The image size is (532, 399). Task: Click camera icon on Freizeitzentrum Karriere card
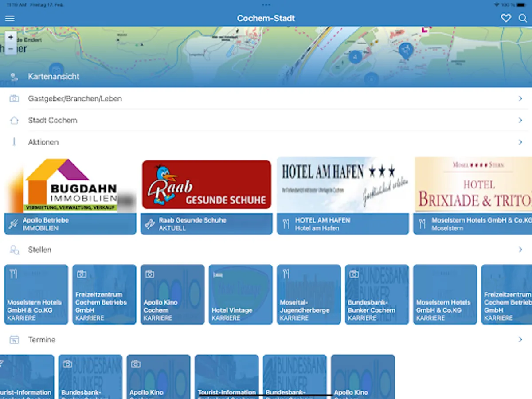(82, 274)
